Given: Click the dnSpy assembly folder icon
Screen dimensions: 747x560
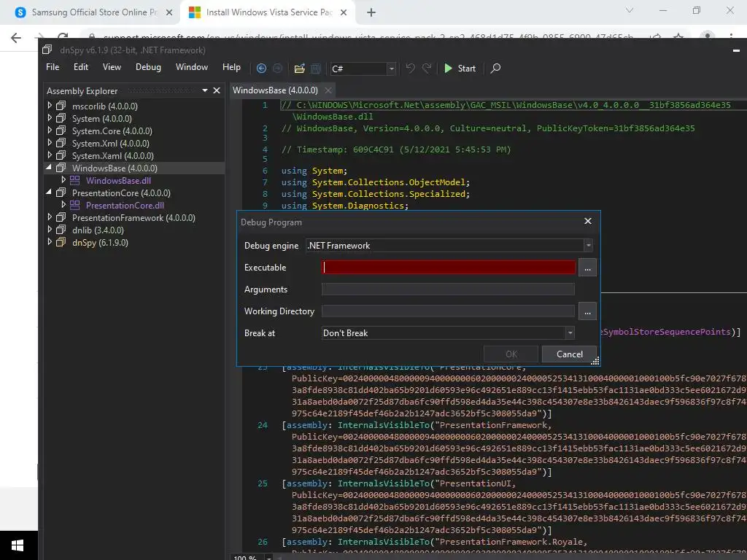Looking at the screenshot, I should click(61, 241).
